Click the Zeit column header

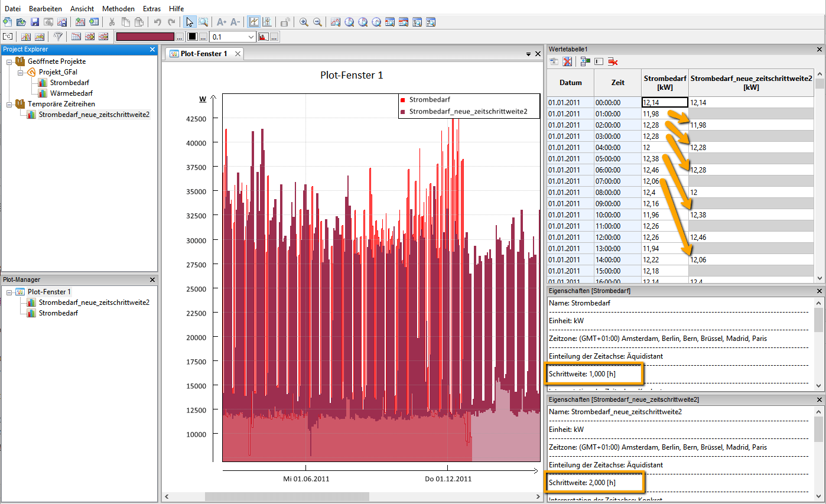(x=618, y=83)
